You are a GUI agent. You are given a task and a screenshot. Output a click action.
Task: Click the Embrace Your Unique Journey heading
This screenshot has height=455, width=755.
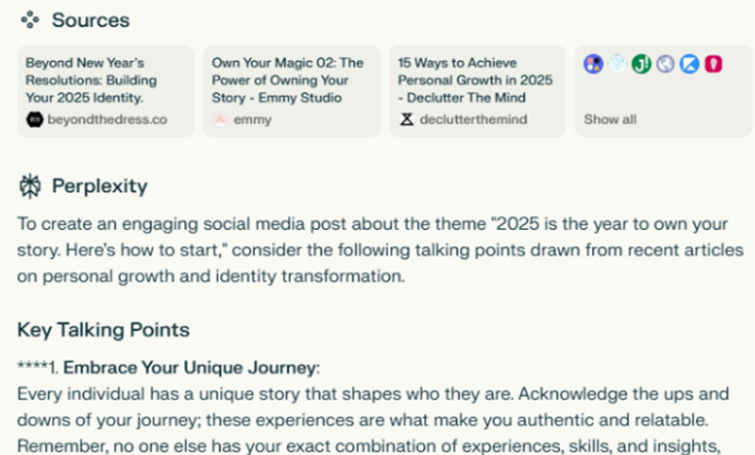pyautogui.click(x=190, y=368)
